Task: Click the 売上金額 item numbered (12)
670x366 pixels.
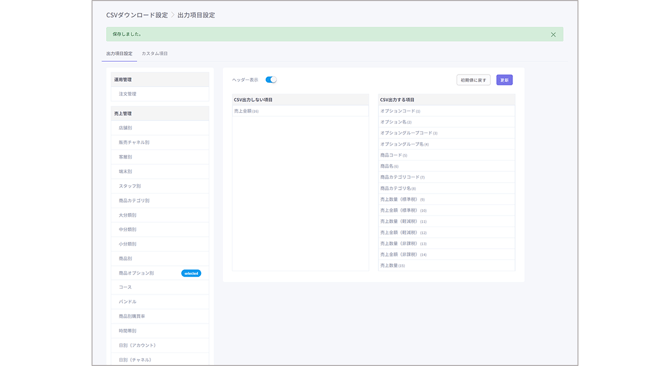Action: pyautogui.click(x=447, y=233)
